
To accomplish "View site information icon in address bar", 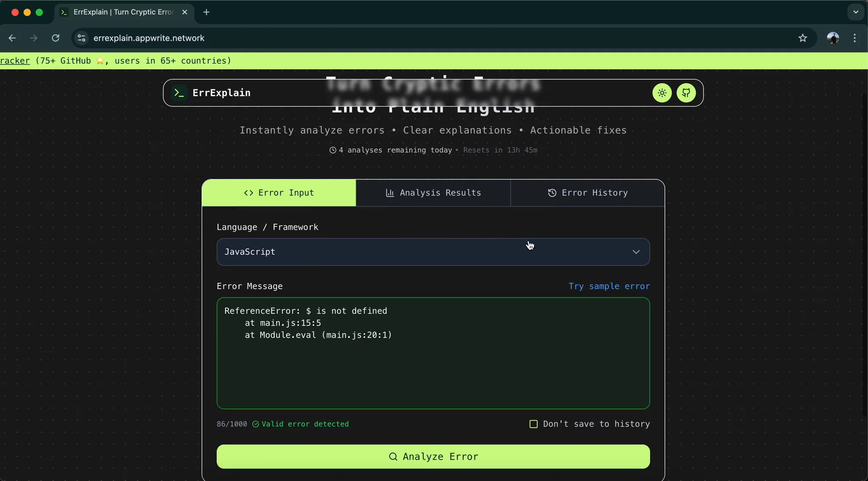I will (81, 38).
